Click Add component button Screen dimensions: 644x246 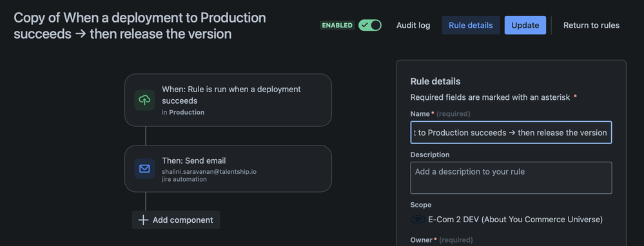click(176, 220)
